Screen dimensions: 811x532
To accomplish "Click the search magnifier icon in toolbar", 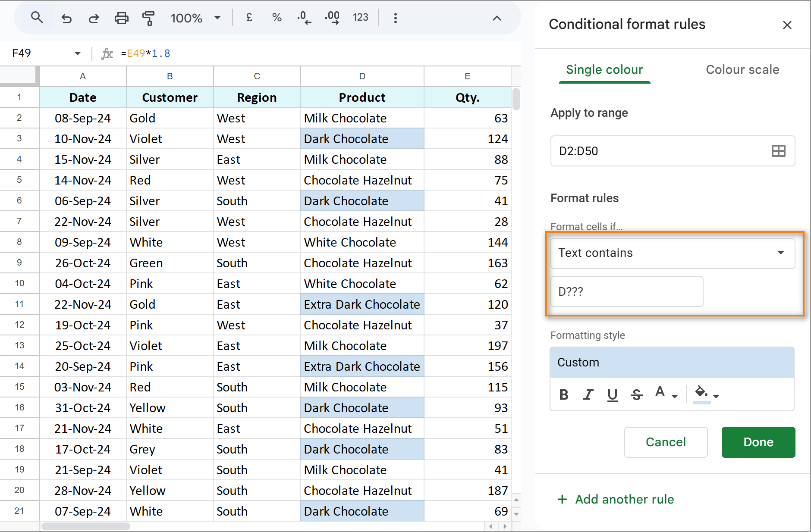I will click(37, 18).
